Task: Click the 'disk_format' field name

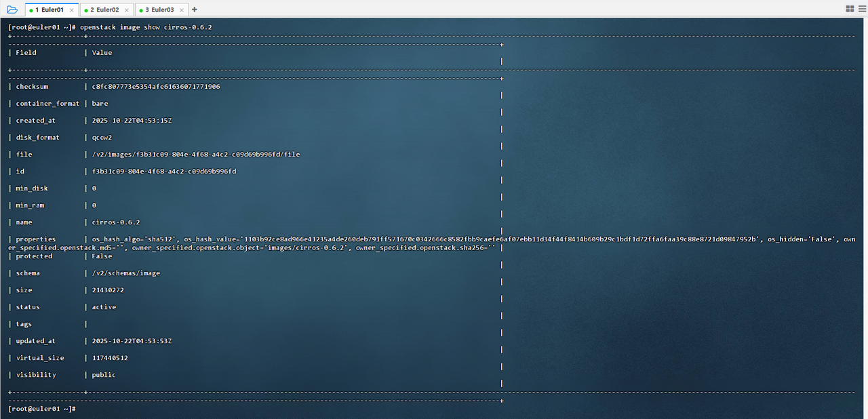Action: pos(38,138)
